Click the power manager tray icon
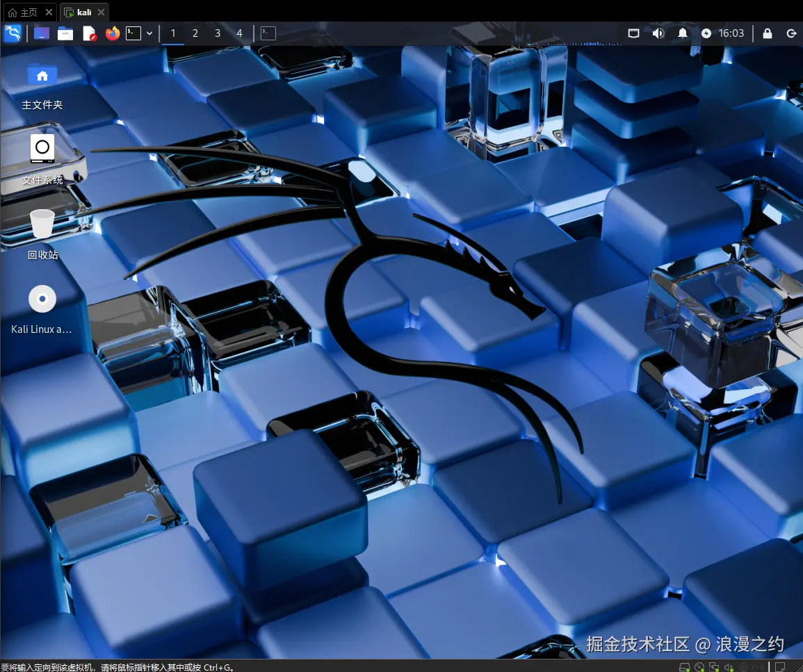 click(706, 33)
